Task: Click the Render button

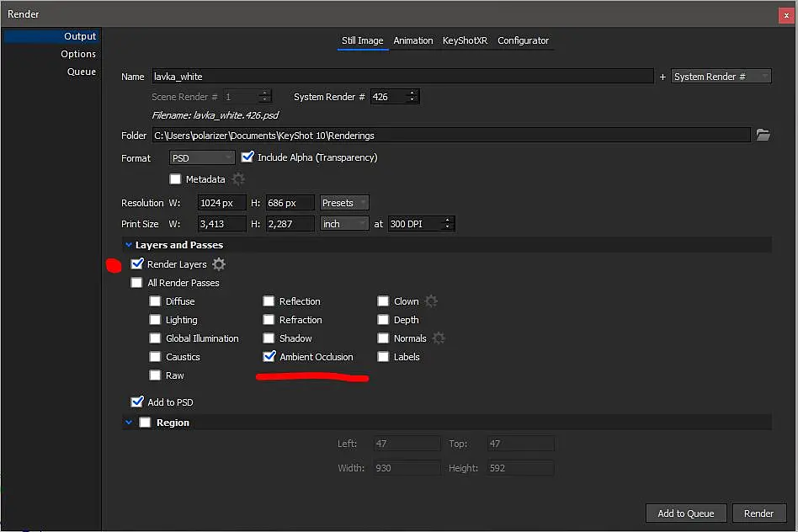Action: coord(758,513)
